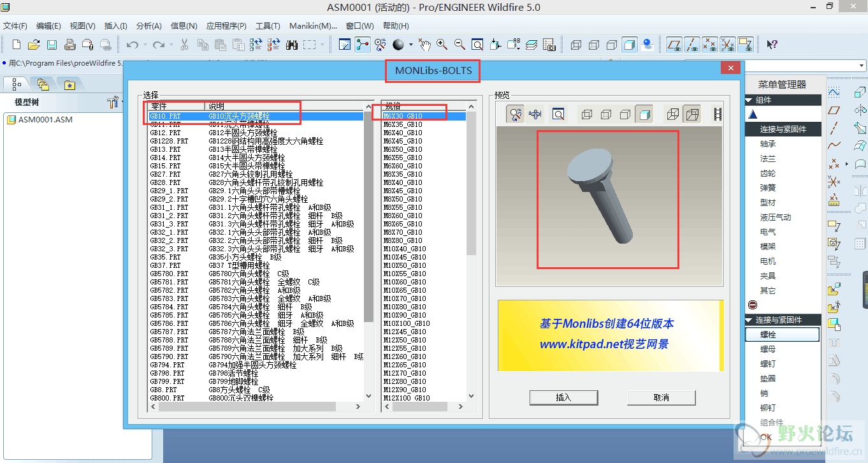Toggle datum planes display in main toolbar

(674, 45)
